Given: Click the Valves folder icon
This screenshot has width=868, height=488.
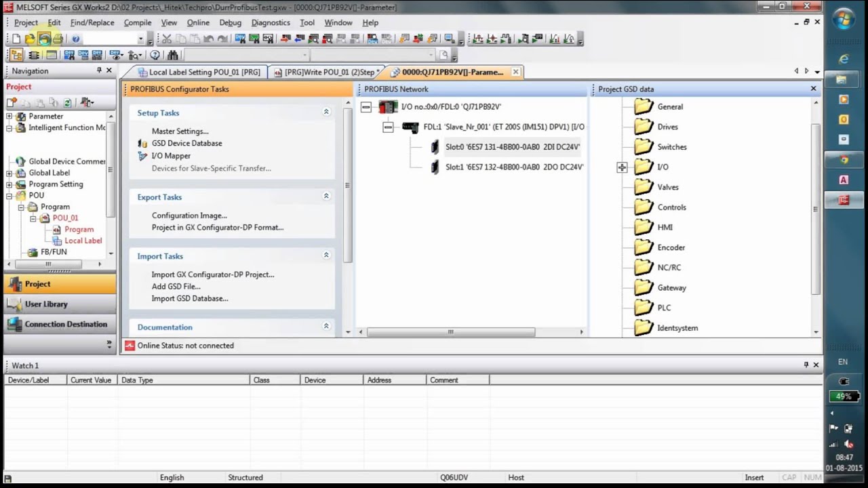Looking at the screenshot, I should pyautogui.click(x=644, y=187).
